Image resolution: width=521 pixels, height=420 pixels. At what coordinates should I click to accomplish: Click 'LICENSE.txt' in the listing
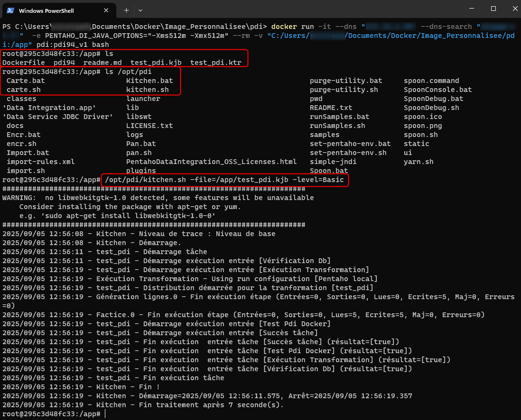point(149,126)
